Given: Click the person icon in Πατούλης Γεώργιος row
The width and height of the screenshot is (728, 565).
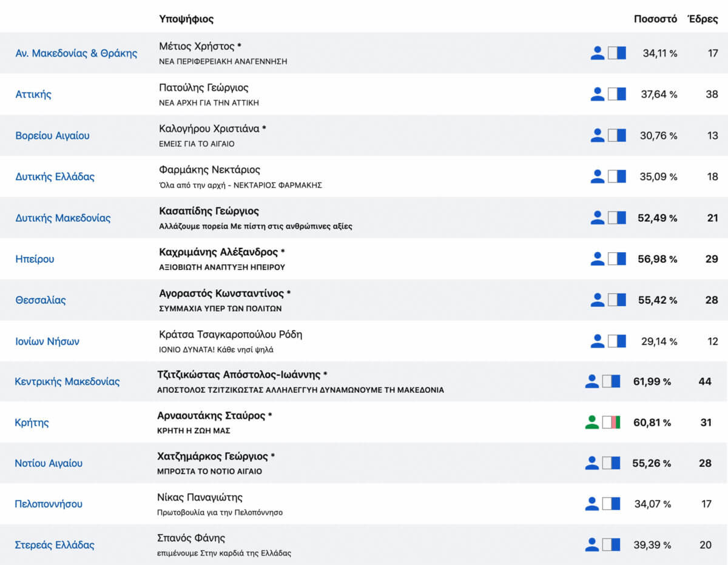Looking at the screenshot, I should tap(598, 94).
